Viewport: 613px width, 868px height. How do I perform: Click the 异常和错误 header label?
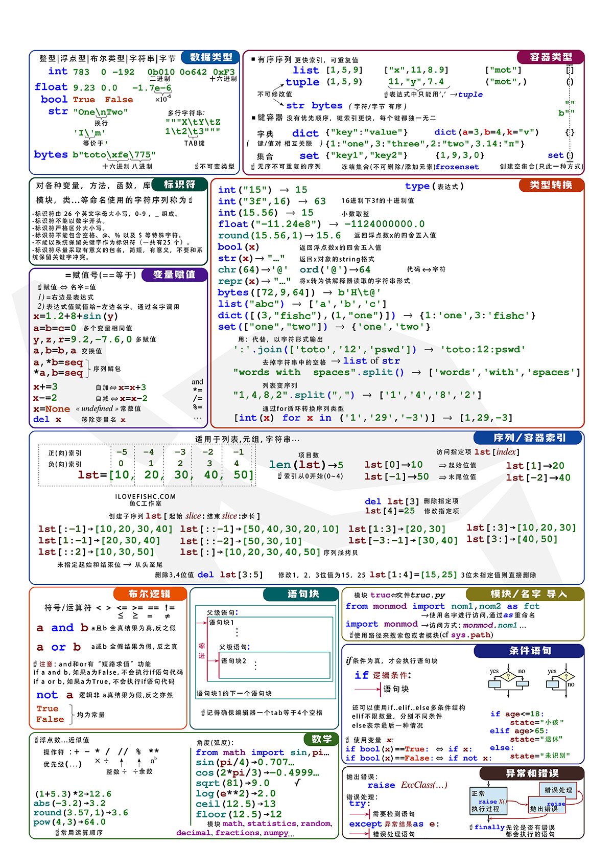coord(532,773)
